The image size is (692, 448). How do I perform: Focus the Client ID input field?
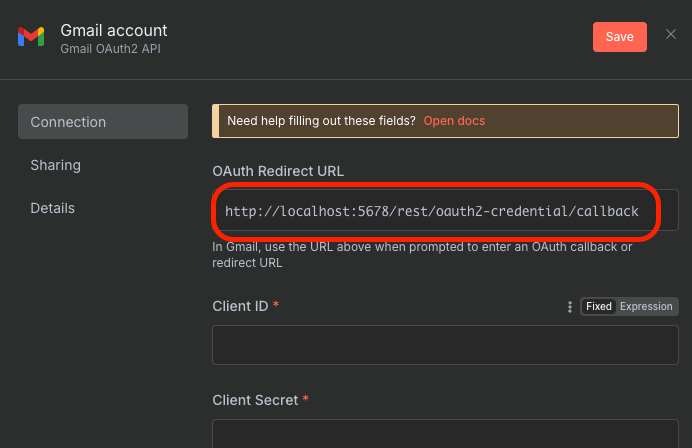pos(445,345)
